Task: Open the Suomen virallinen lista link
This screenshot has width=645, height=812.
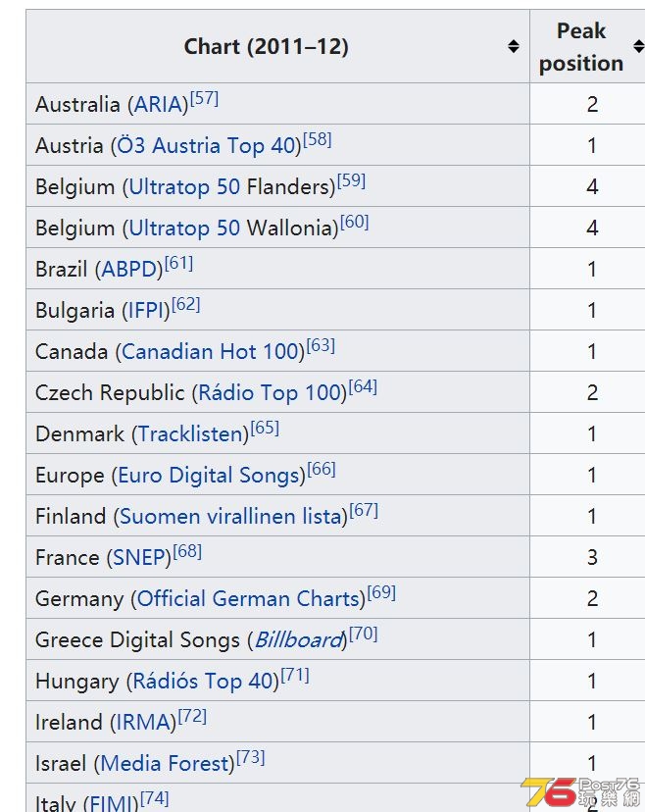Action: tap(231, 517)
